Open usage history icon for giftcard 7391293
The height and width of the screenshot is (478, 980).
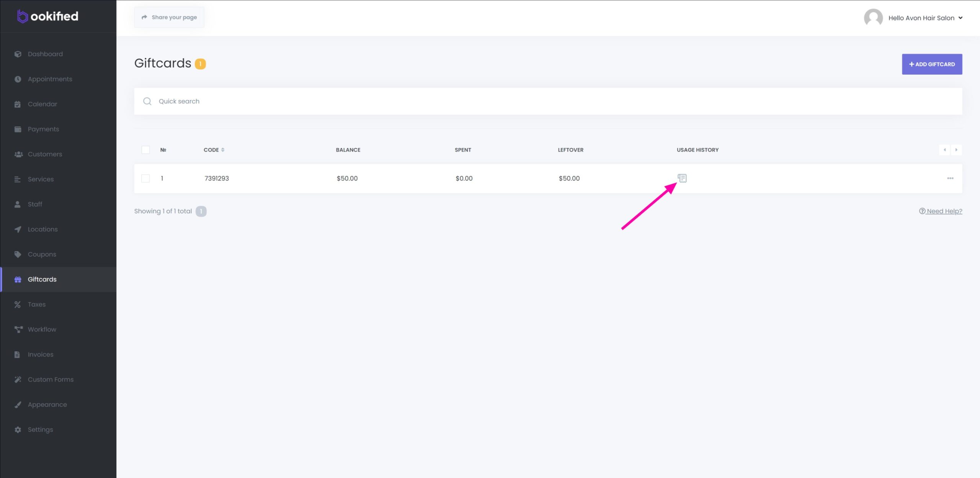point(682,178)
